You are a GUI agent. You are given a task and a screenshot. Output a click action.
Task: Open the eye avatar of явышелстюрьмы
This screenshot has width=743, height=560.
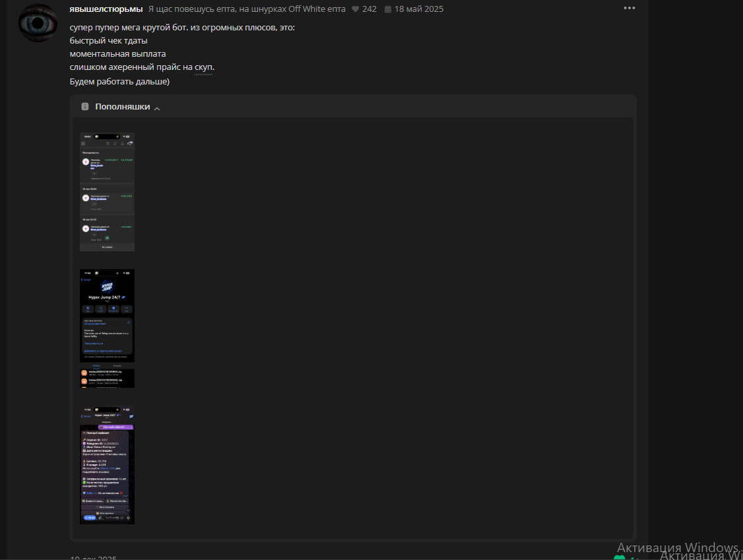(38, 22)
